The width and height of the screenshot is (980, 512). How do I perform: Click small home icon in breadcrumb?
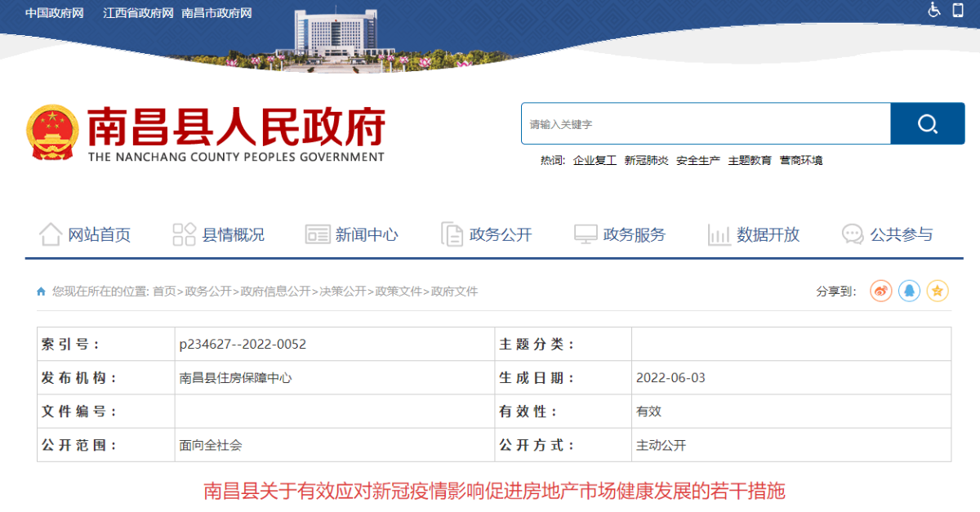tap(41, 292)
